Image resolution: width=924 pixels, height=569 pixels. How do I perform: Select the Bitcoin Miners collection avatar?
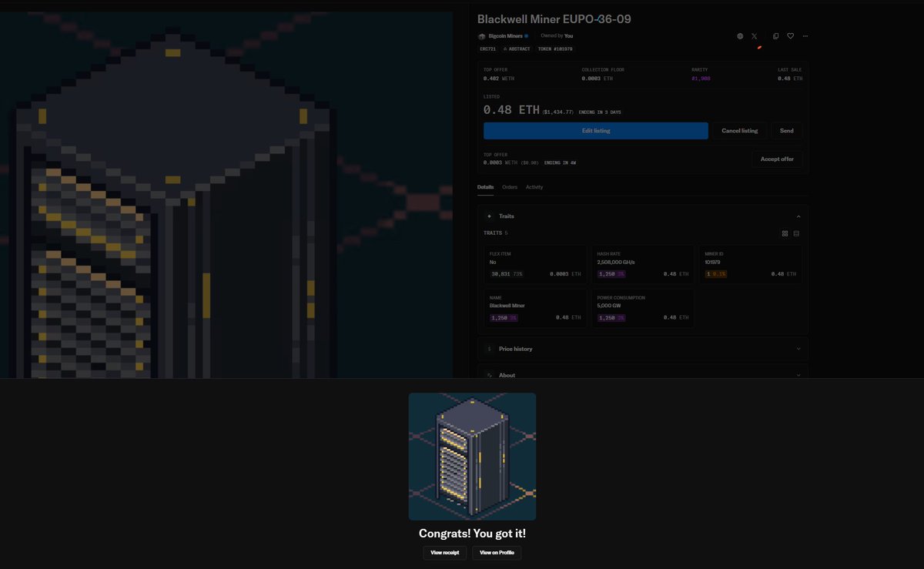click(482, 35)
